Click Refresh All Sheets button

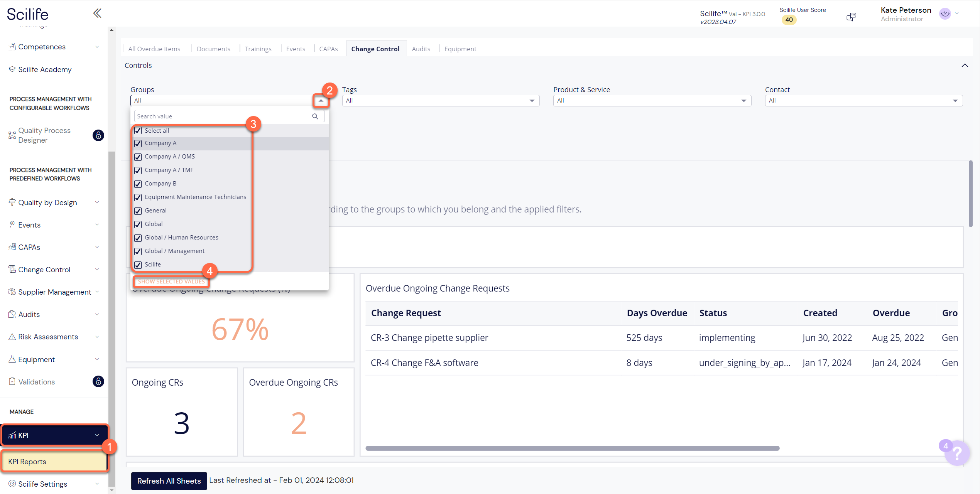pyautogui.click(x=169, y=481)
